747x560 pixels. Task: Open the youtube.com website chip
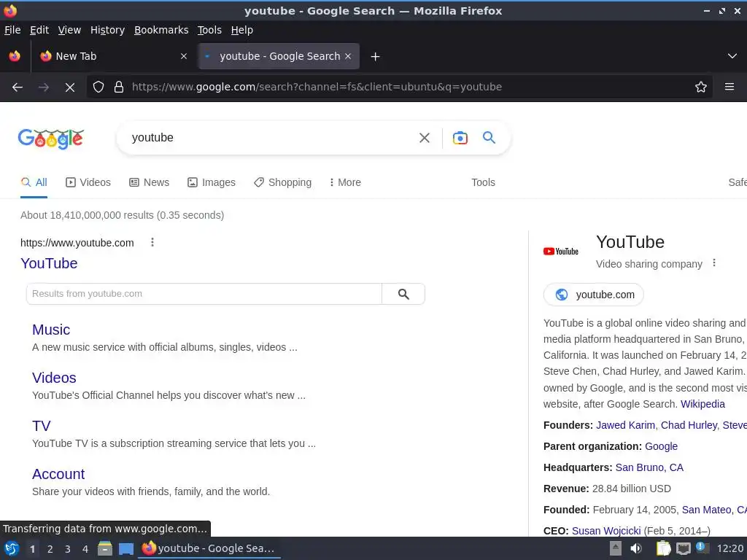click(x=594, y=295)
